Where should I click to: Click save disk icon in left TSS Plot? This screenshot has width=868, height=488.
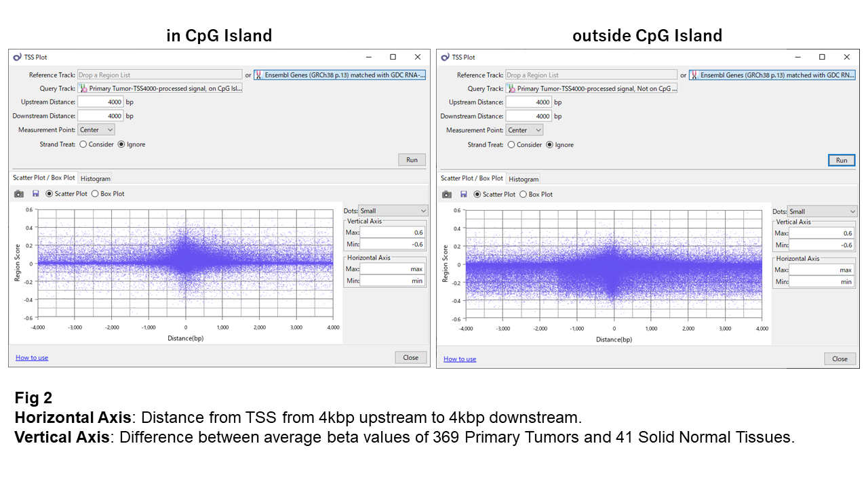click(35, 194)
